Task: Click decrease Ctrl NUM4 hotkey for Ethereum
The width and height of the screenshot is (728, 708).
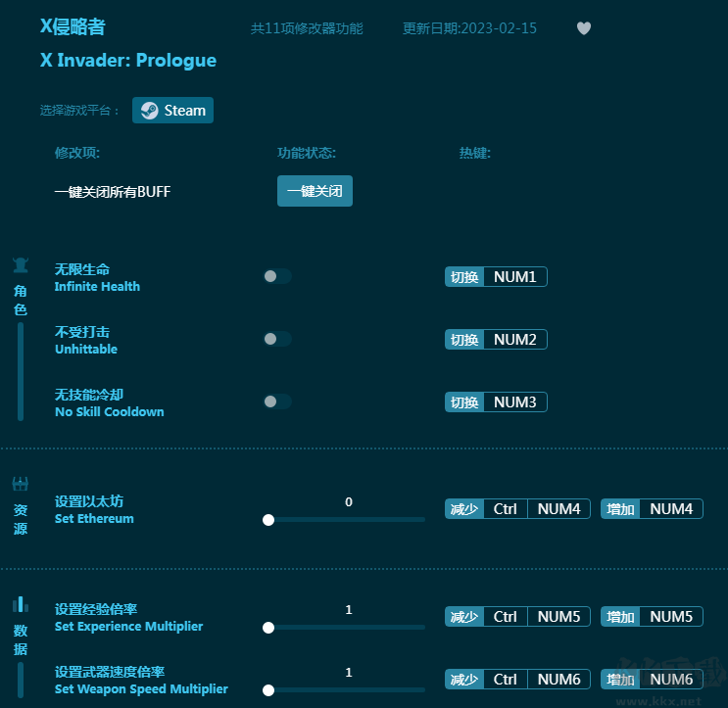Action: pos(517,509)
